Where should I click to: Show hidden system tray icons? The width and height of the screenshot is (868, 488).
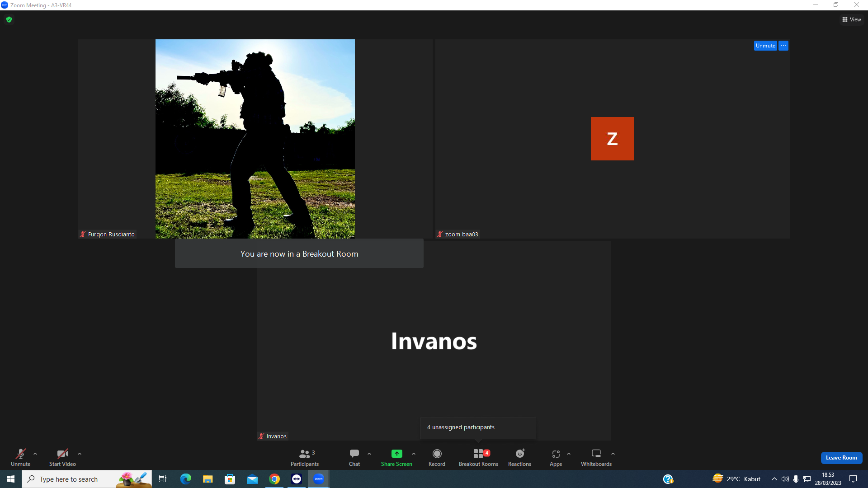pyautogui.click(x=774, y=479)
